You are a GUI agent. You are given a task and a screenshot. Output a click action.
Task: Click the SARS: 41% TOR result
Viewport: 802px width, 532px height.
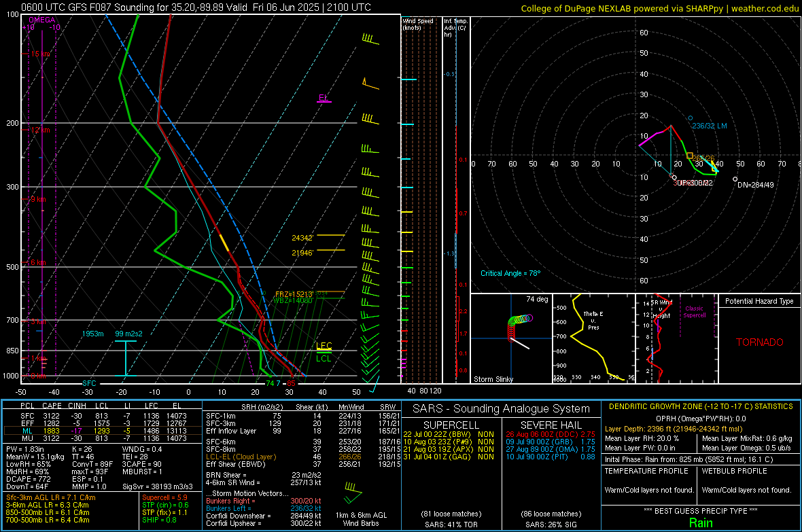click(x=451, y=525)
